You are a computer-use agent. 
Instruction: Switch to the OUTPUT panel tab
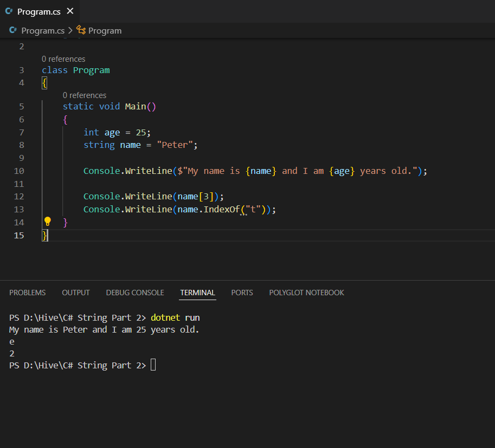point(76,293)
